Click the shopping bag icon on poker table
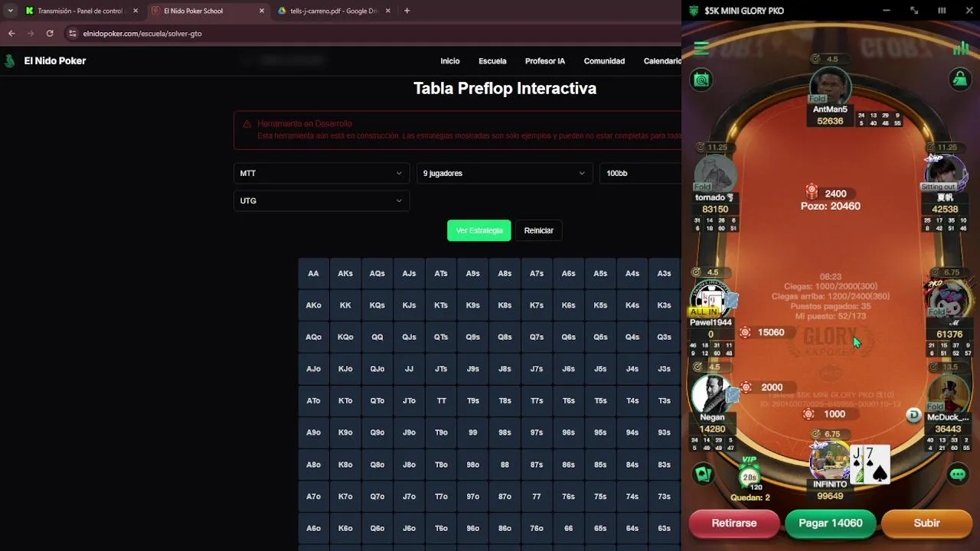This screenshot has height=551, width=980. [959, 79]
